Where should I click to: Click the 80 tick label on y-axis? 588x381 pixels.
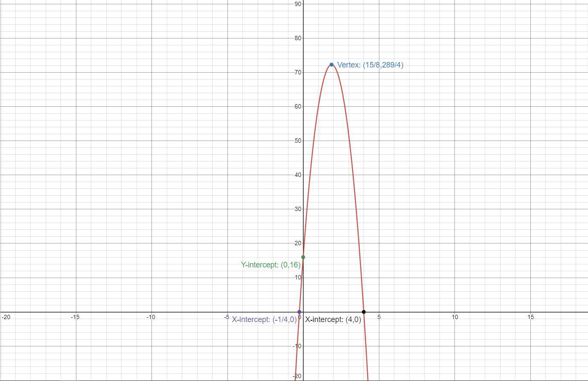click(x=297, y=38)
